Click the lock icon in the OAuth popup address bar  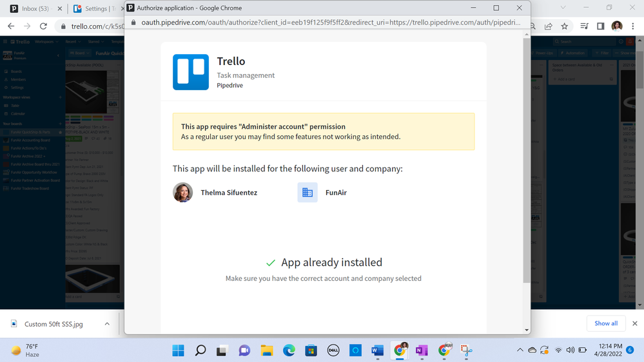coord(133,23)
